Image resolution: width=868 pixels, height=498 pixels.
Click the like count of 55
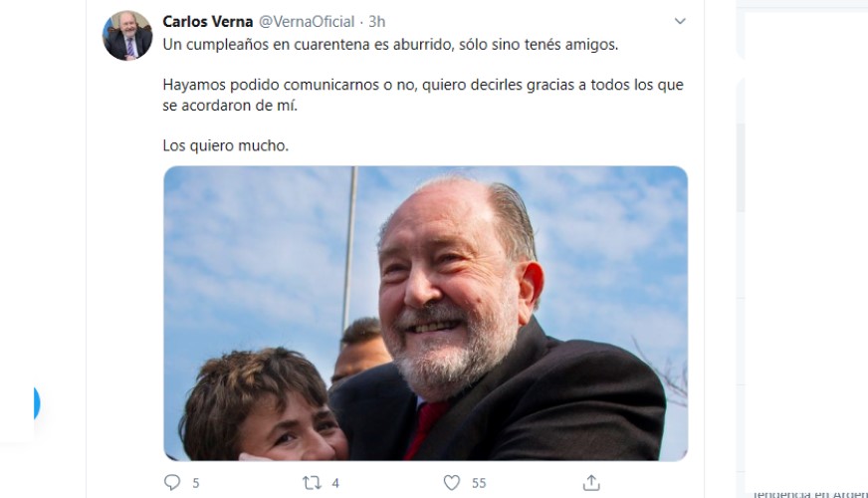coord(479,484)
